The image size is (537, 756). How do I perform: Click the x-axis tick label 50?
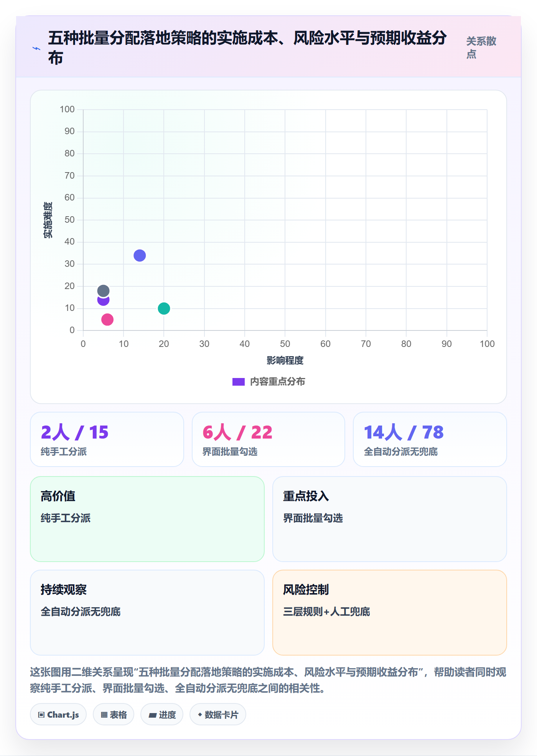click(285, 344)
